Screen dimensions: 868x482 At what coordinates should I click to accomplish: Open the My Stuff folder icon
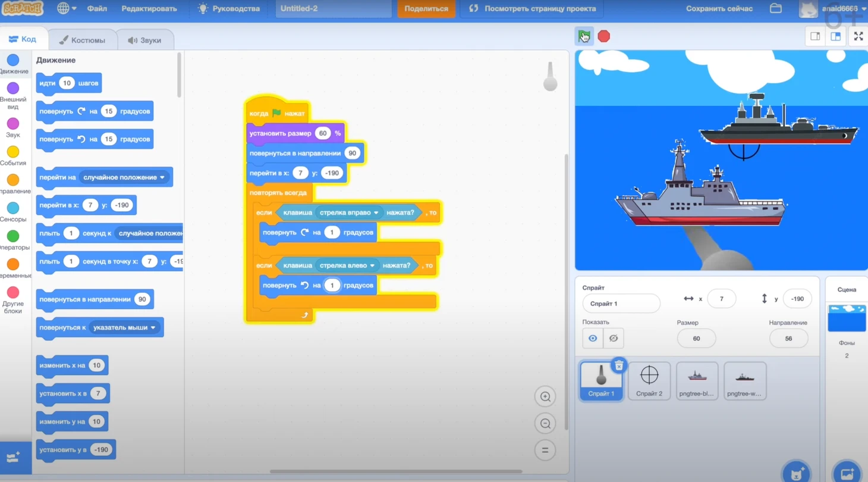tap(776, 8)
